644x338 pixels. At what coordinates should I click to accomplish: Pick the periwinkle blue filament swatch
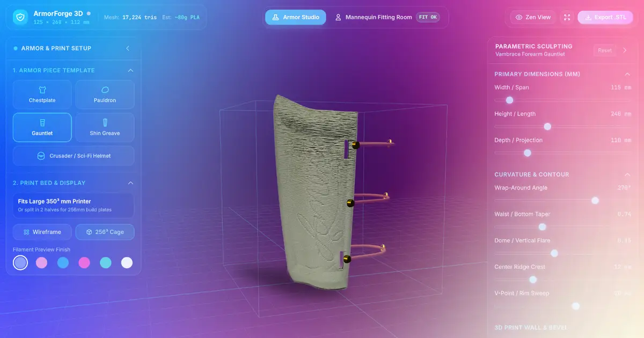[x=20, y=262]
